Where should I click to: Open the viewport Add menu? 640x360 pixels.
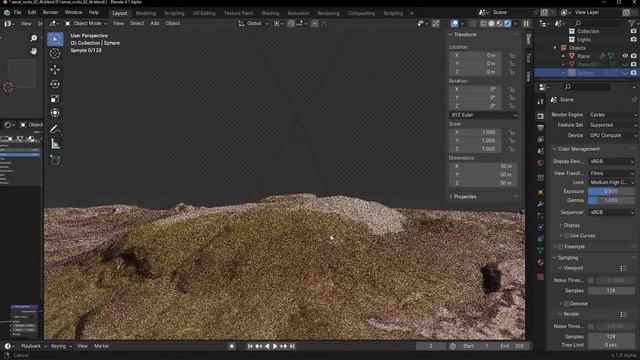tap(155, 24)
